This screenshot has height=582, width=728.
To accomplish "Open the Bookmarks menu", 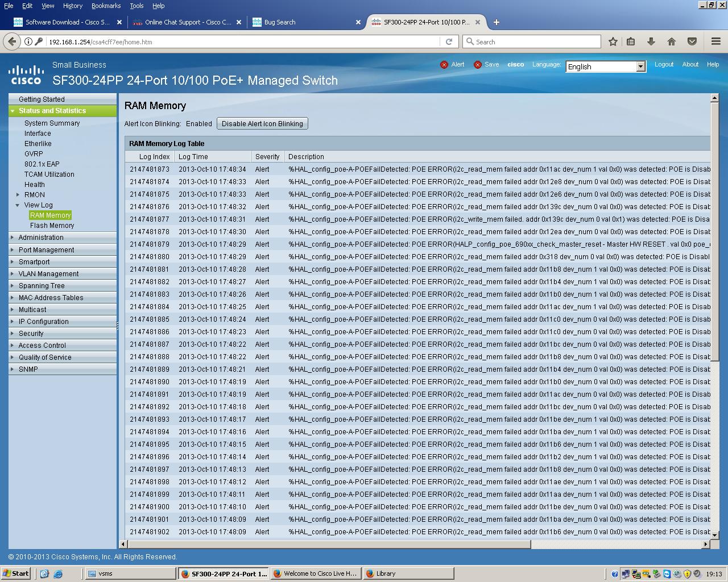I will (x=106, y=6).
